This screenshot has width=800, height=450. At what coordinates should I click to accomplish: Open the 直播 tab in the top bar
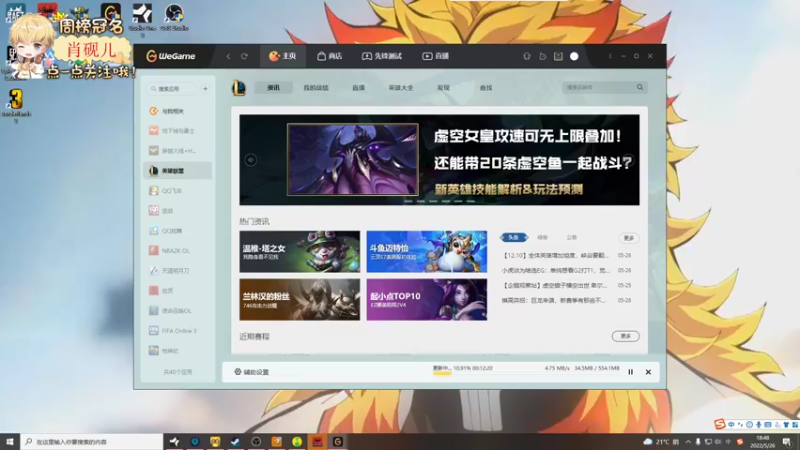coord(436,56)
